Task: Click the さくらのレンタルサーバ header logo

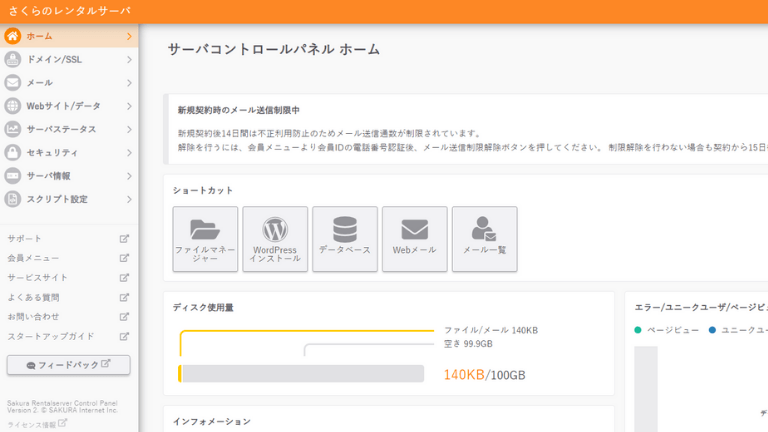Action: click(70, 11)
